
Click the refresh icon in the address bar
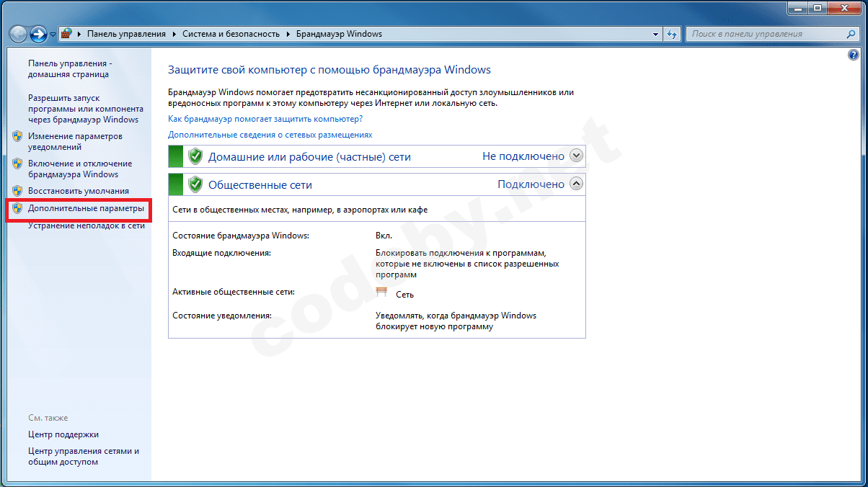pos(671,33)
